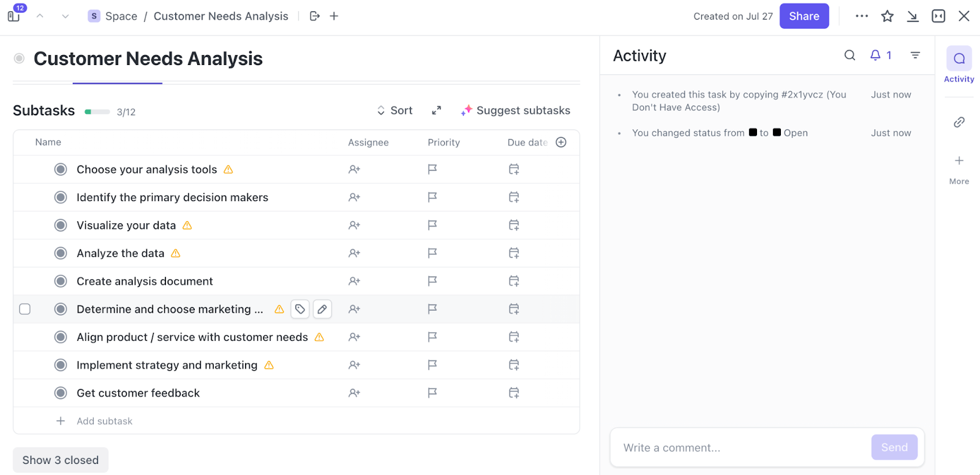Click Suggest subtasks
Screen dimensions: 980x475
516,110
